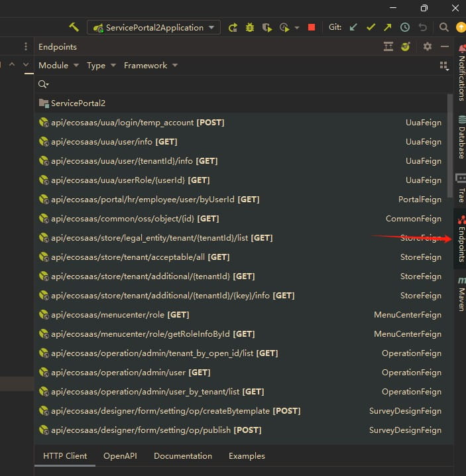The height and width of the screenshot is (476, 466).
Task: Start debugging with the bug icon
Action: pyautogui.click(x=250, y=27)
